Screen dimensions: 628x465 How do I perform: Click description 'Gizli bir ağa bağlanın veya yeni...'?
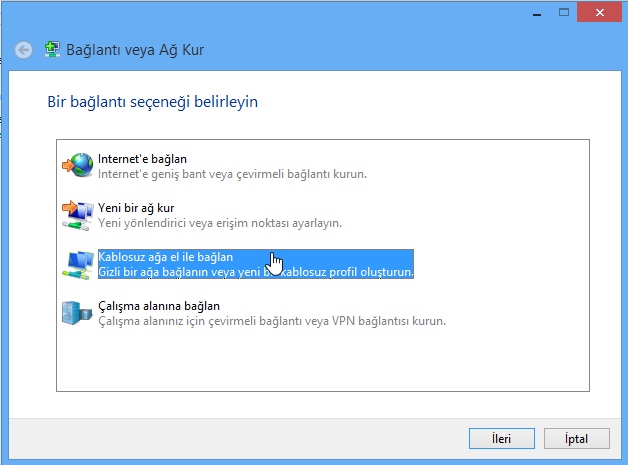tap(256, 272)
